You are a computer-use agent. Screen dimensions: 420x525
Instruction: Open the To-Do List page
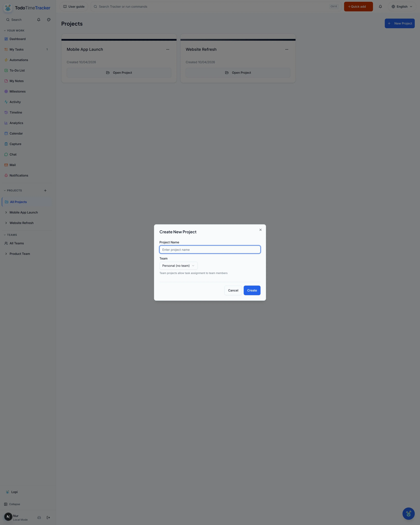(x=27, y=70)
